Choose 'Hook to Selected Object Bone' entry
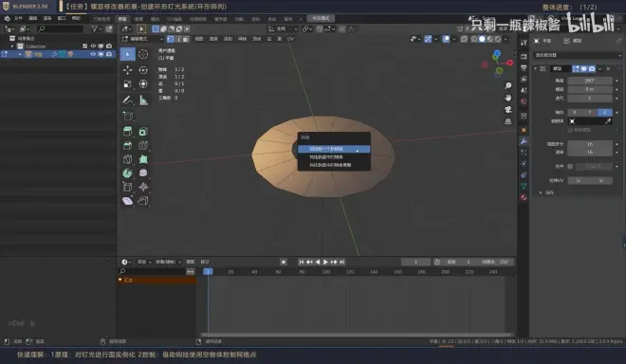 click(334, 165)
